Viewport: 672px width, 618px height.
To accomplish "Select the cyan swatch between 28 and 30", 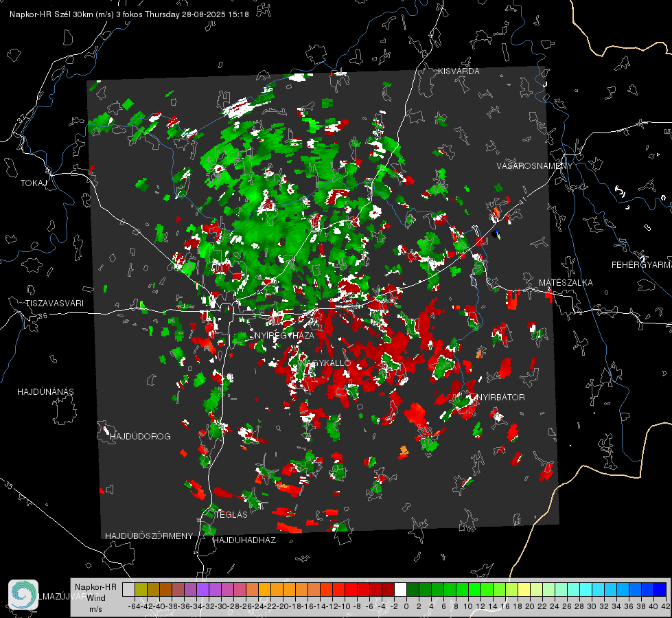I will tap(586, 589).
